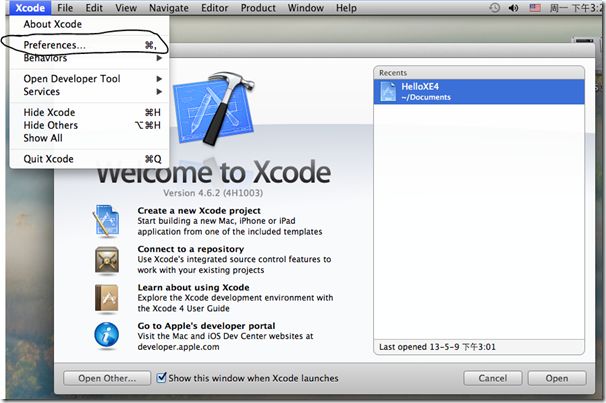This screenshot has height=403, width=606.
Task: Open the File menu
Action: (x=65, y=8)
